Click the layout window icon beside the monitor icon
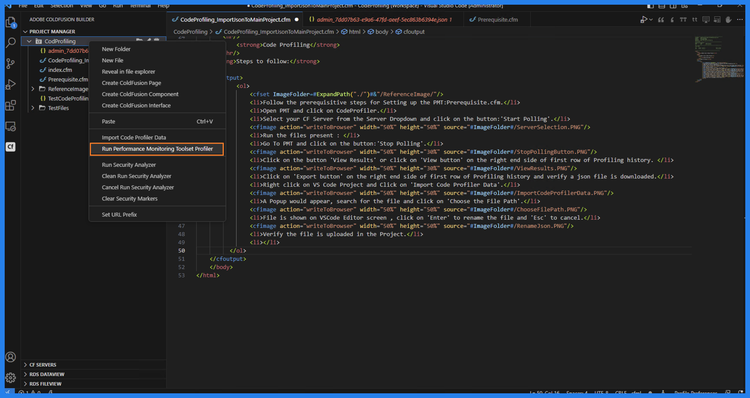The width and height of the screenshot is (750, 398). pos(717,20)
